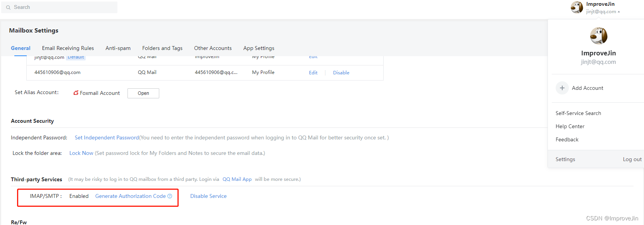Collapse the account menu arrow next to jinjt@qq.com
644x225 pixels.
pos(619,12)
